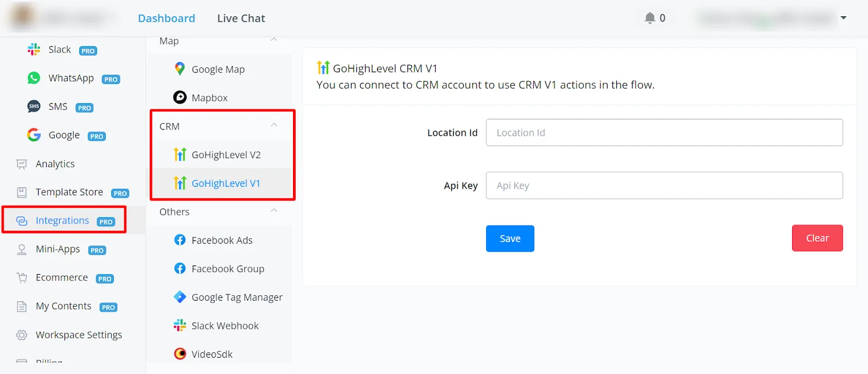Click the GoHighLevel CRM V1 header icon

(323, 68)
